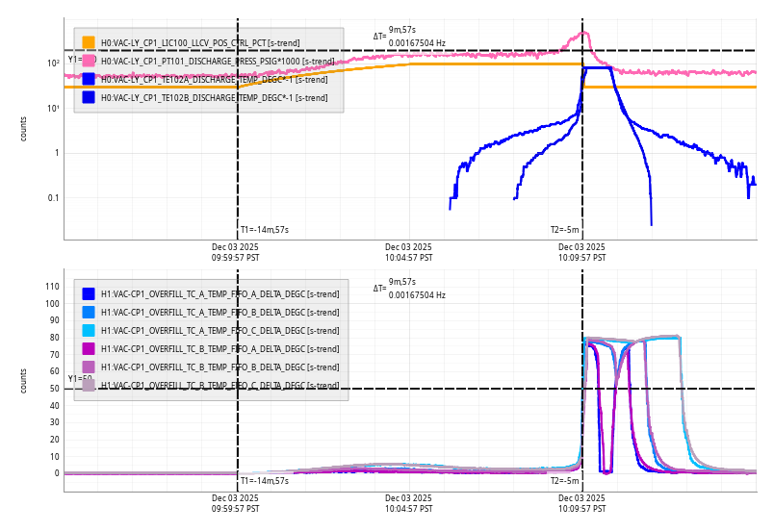Select the T1=-14m,57s cursor label in top plot
The height and width of the screenshot is (532, 774).
(x=264, y=230)
